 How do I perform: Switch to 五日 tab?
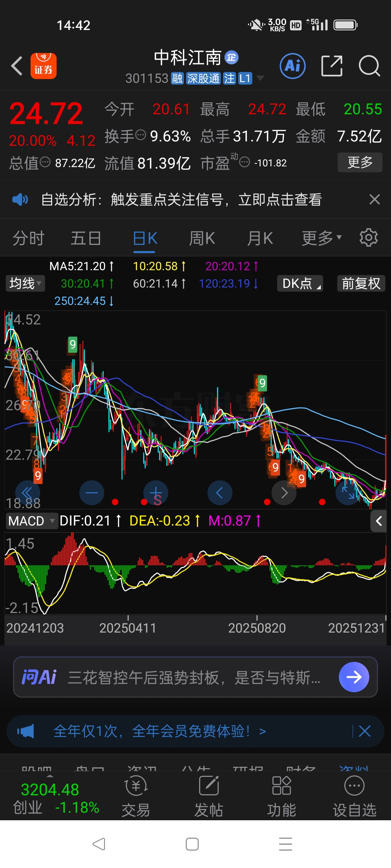[x=86, y=238]
